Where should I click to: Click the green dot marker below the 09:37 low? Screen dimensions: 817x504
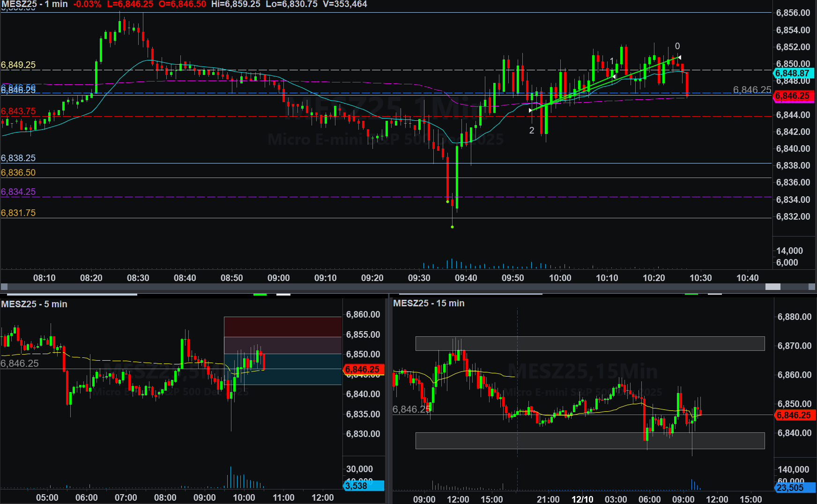(x=452, y=227)
